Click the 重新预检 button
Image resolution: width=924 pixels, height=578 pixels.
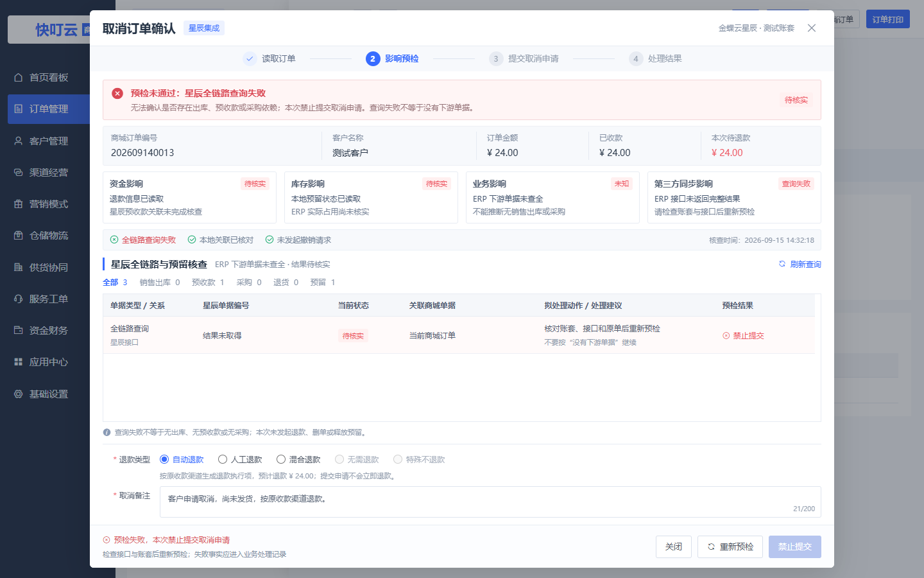(730, 547)
